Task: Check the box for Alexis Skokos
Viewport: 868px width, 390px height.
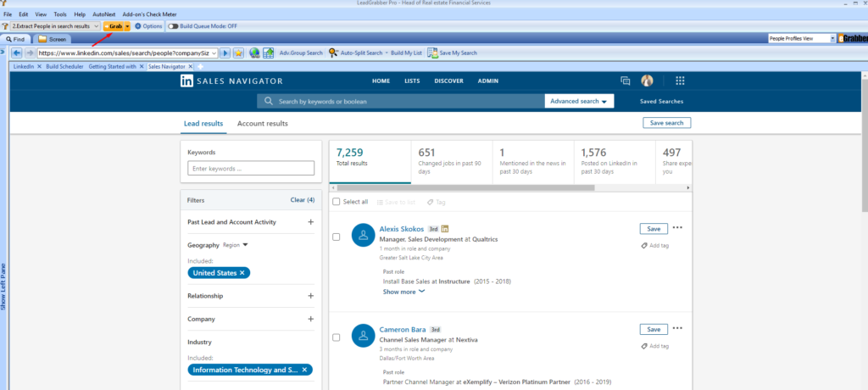Action: (x=336, y=237)
